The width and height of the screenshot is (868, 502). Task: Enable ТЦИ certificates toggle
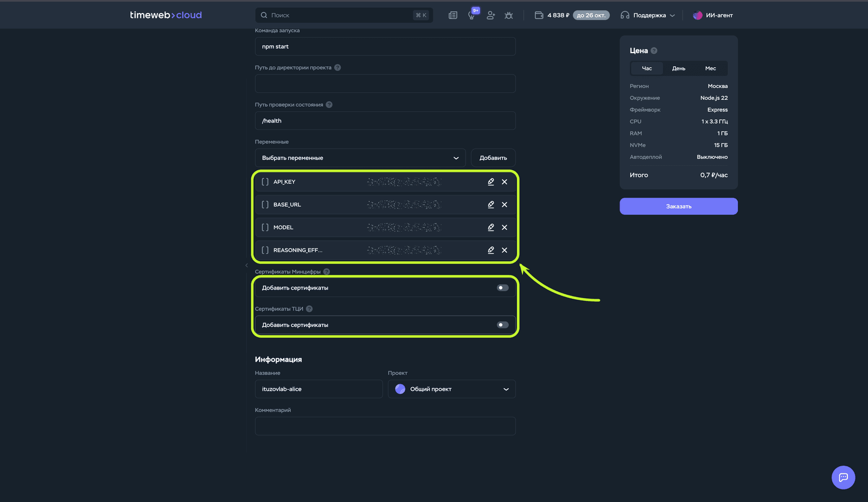503,325
